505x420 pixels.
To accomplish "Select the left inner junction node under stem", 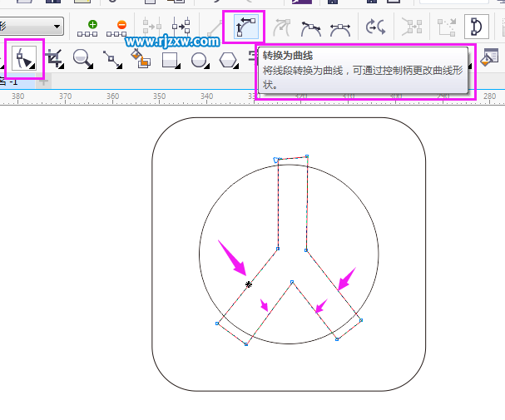I will tap(278, 249).
